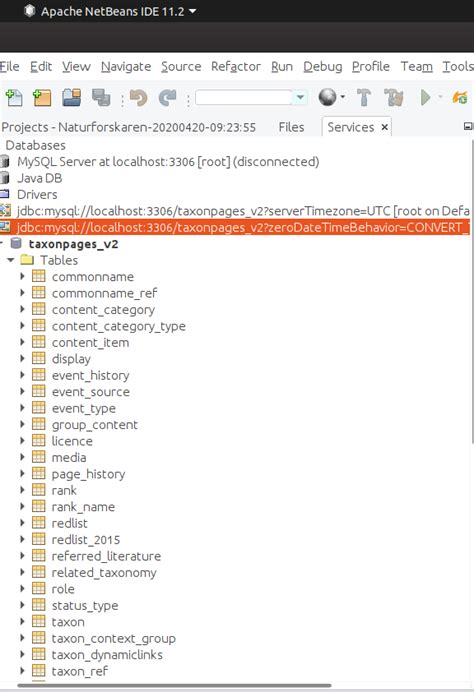Image resolution: width=474 pixels, height=692 pixels.
Task: Select the taxon_dynamiclinks table
Action: (x=107, y=654)
